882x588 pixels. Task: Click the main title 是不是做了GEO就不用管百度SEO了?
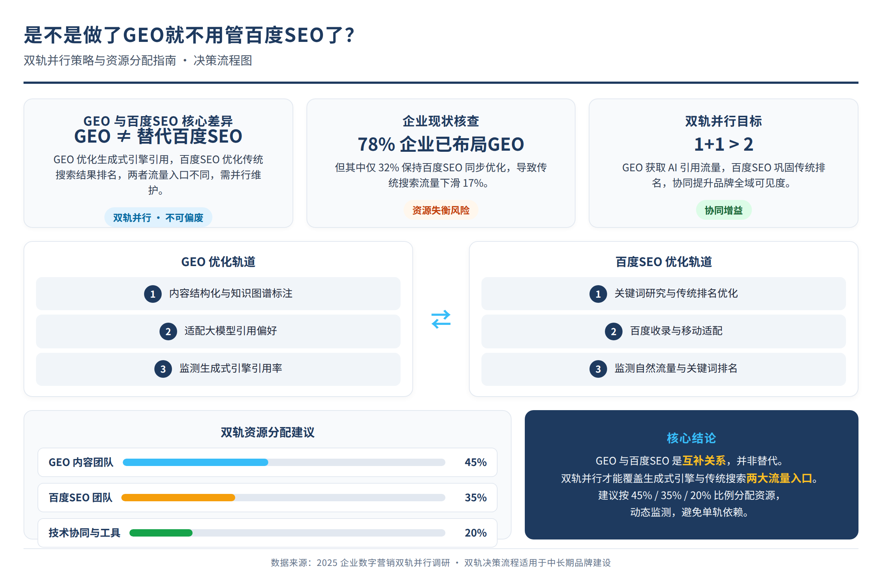pyautogui.click(x=189, y=35)
